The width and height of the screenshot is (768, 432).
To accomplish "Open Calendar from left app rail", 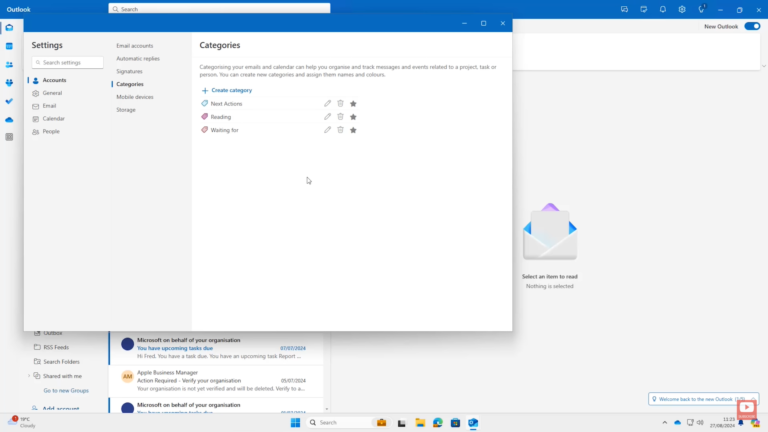I will click(9, 46).
